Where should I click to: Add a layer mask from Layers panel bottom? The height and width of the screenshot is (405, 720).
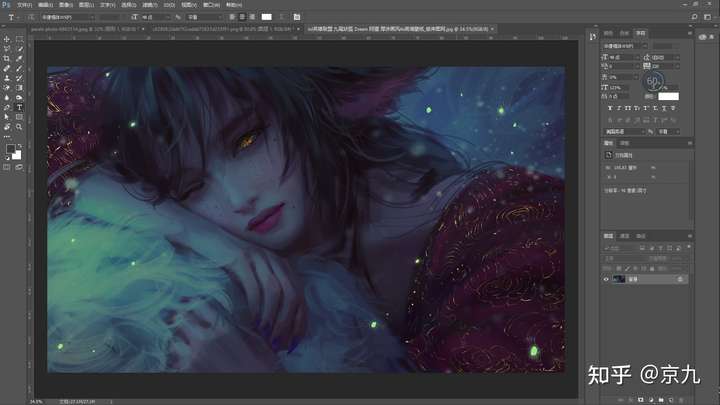[641, 400]
